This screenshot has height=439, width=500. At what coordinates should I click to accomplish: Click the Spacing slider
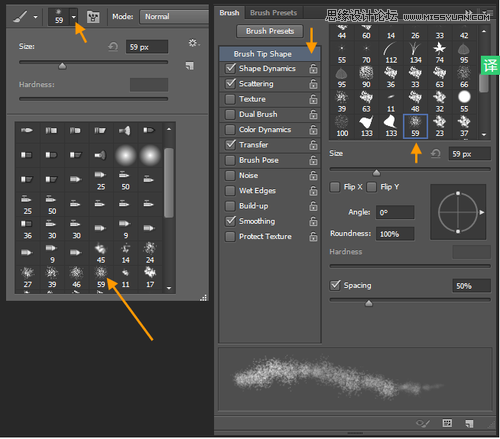(410, 300)
